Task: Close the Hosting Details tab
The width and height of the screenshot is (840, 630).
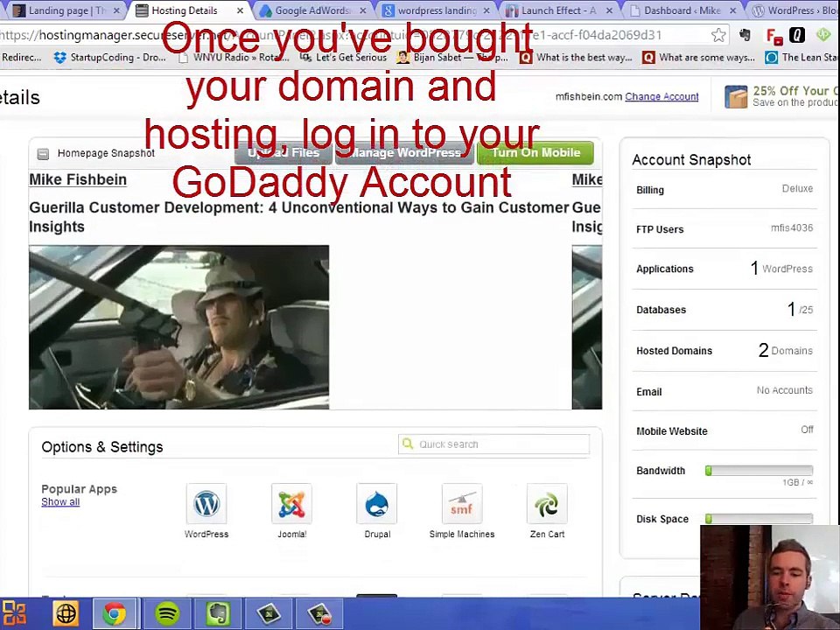Action: (240, 10)
